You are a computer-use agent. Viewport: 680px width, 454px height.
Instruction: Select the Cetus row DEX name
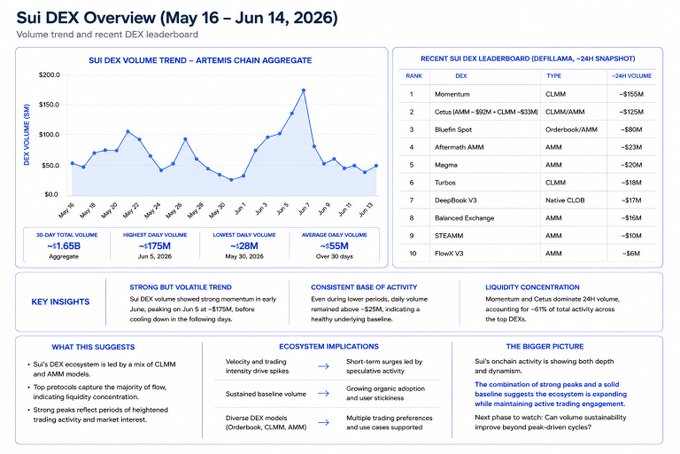pyautogui.click(x=486, y=112)
